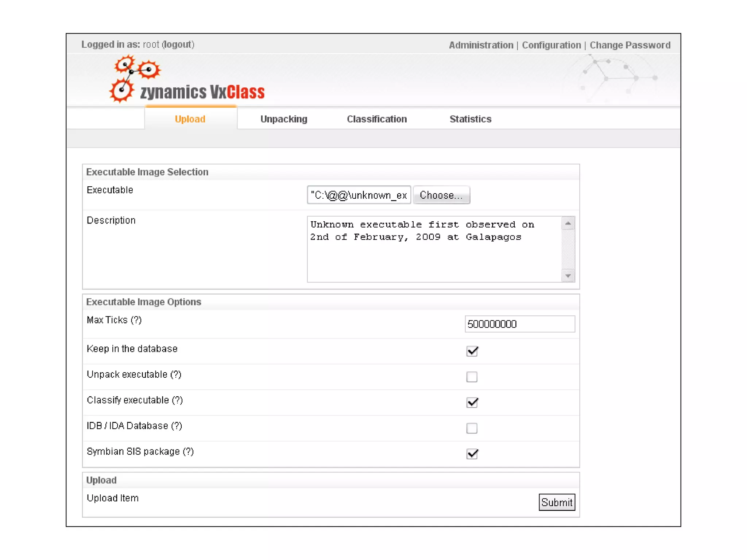Open the Classification tab
Viewport: 747px width, 560px height.
(376, 119)
